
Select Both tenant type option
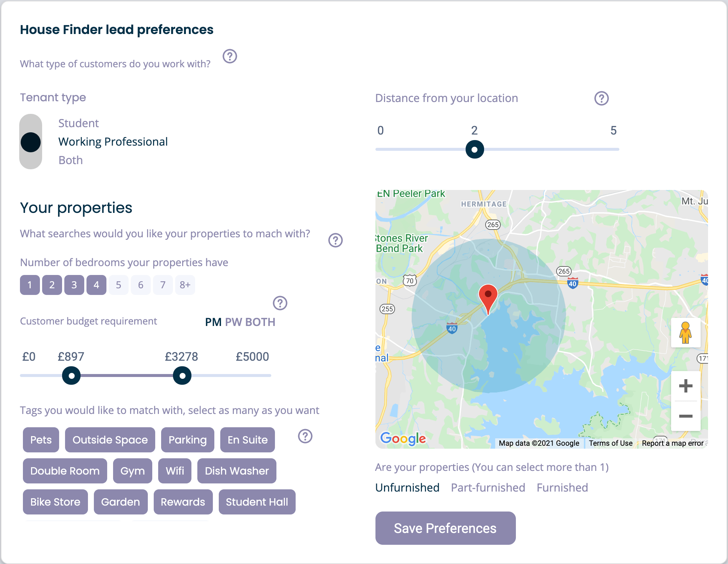[71, 160]
